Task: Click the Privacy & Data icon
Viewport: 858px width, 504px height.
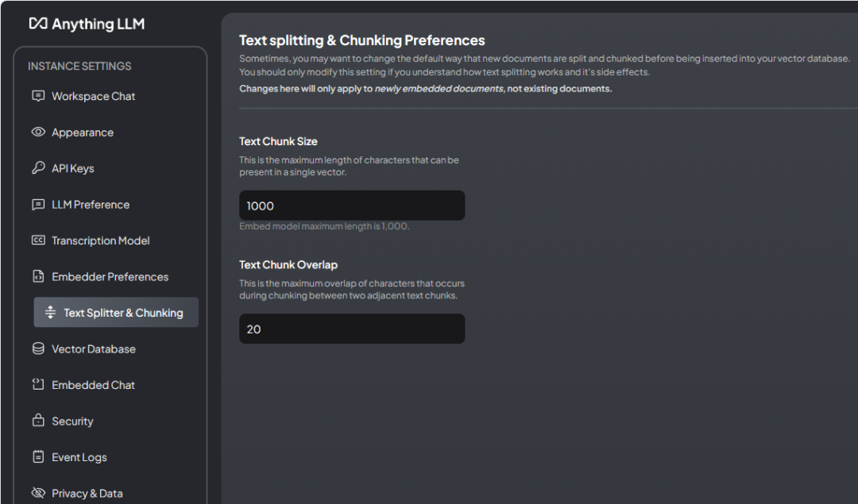Action: point(38,494)
